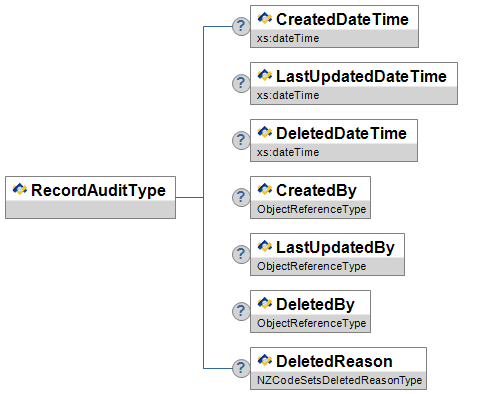
Task: Open the NZCodeSetsDeletedReasonType type link
Action: point(339,380)
